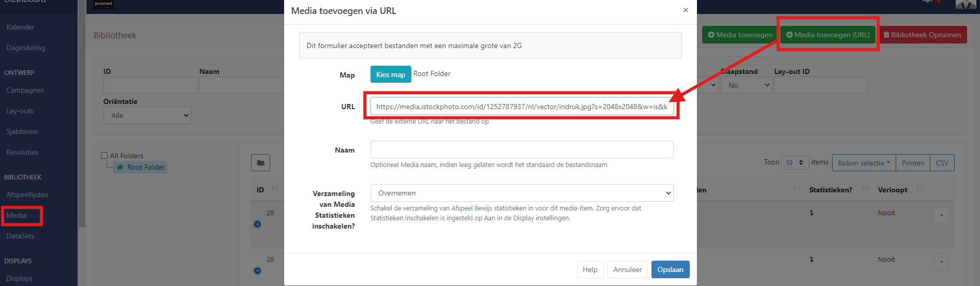Open Afspeellijsten in the sidebar
The height and width of the screenshot is (286, 980).
[x=27, y=194]
